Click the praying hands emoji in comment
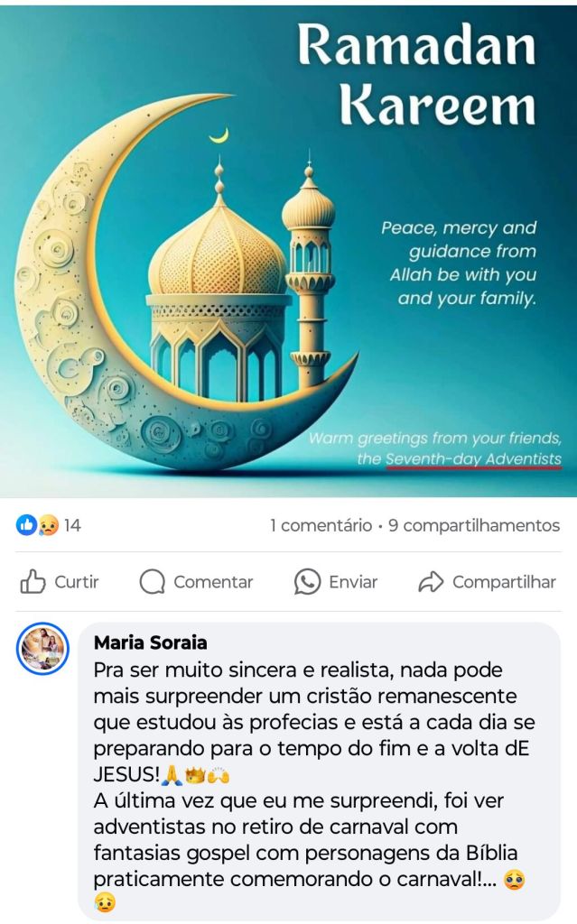The image size is (577, 924). (x=172, y=775)
